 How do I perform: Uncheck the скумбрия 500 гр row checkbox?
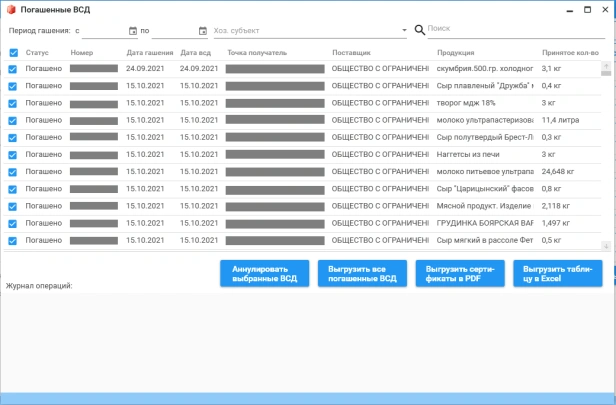tap(13, 69)
